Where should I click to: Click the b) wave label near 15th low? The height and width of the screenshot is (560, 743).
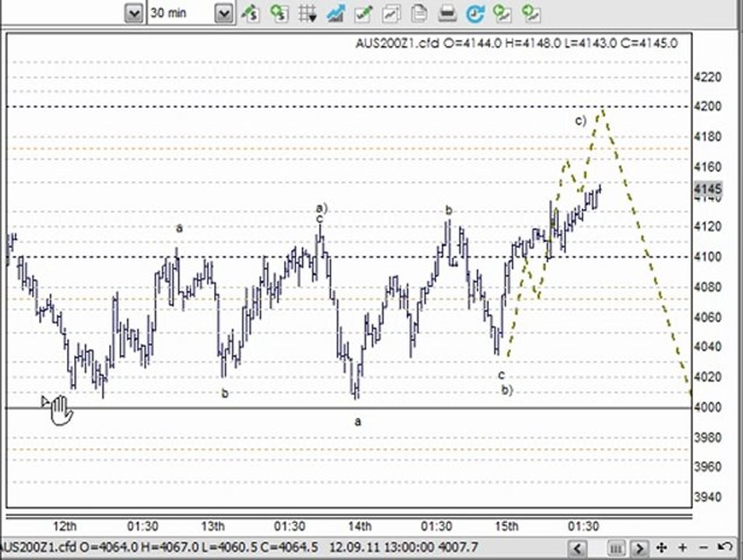click(x=507, y=390)
